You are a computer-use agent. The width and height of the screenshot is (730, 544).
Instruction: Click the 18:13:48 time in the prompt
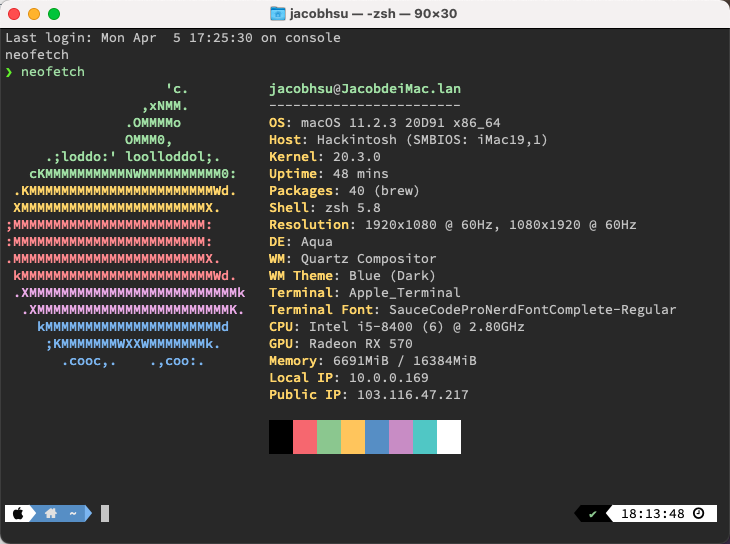point(653,514)
